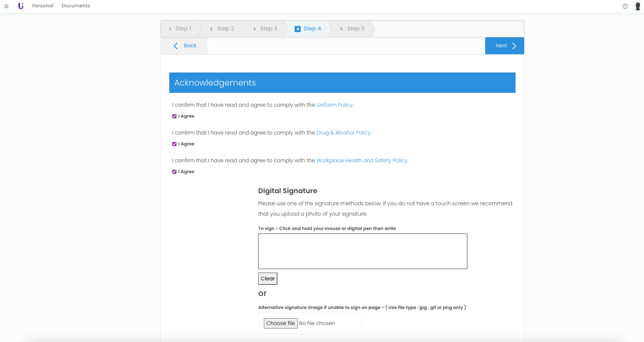Open the Drug & Alcohol Policy link
The image size is (644, 342).
click(343, 133)
